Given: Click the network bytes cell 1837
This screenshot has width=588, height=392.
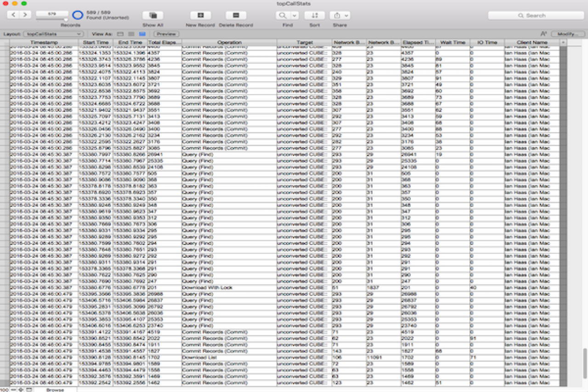Looking at the screenshot, I should coord(384,288).
